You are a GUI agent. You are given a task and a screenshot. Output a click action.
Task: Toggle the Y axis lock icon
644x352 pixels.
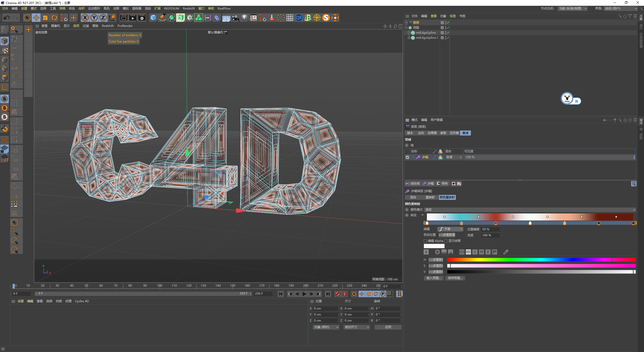click(x=94, y=18)
